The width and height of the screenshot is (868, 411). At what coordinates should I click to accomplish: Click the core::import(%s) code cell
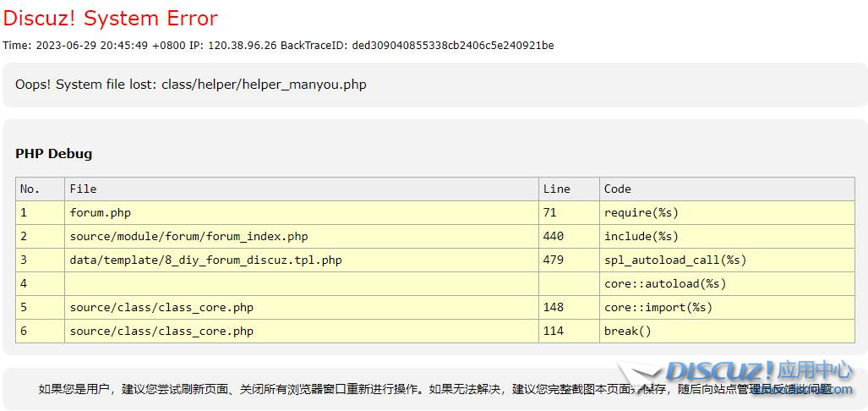(x=658, y=307)
